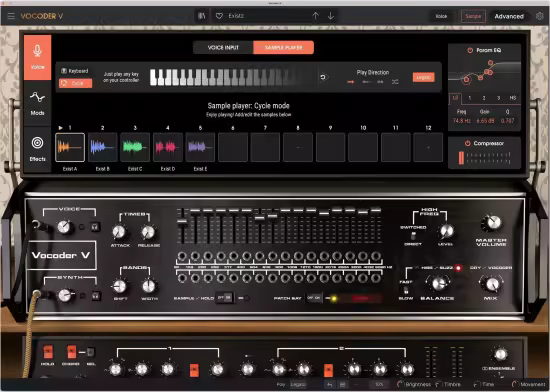Screen dimensions: 550x392
Task: Open the hamburger main menu
Action: (11, 16)
